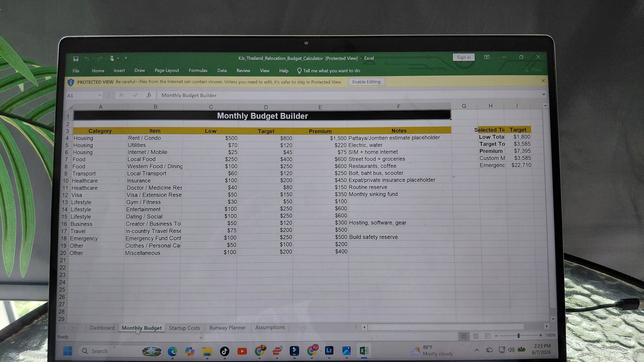Open the Review ribbon tab
This screenshot has height=362, width=644.
point(243,70)
